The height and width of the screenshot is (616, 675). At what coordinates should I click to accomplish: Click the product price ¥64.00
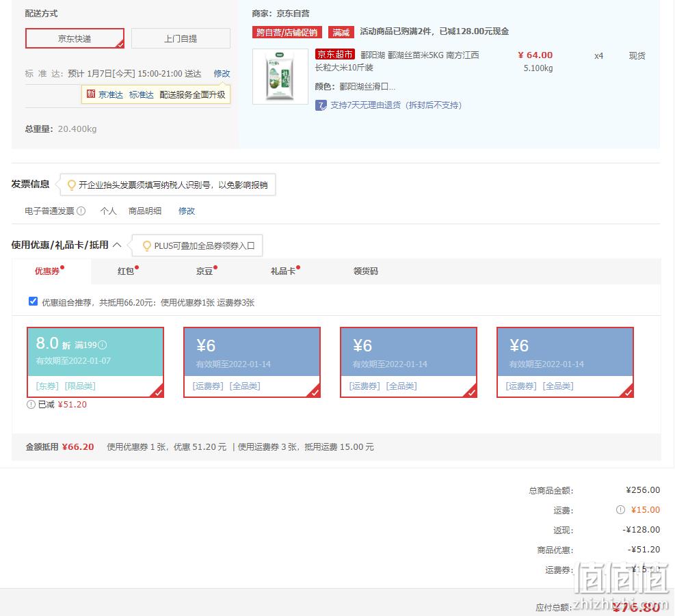point(535,55)
